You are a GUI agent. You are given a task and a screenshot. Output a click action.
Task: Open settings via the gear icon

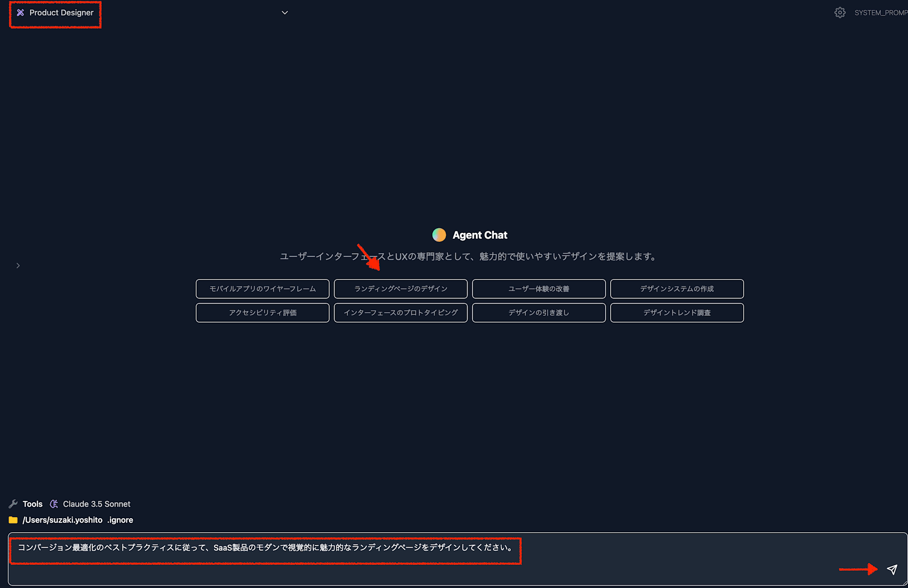[840, 13]
